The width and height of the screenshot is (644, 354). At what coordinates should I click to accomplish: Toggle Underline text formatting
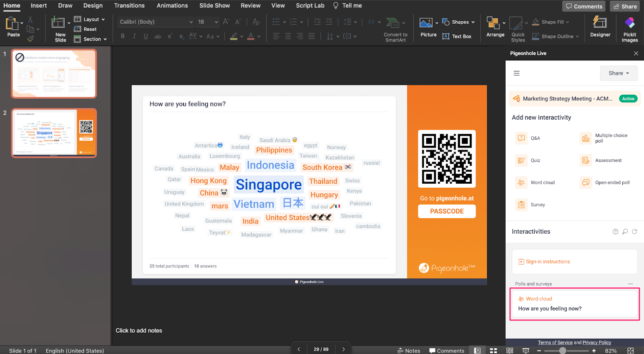(146, 36)
